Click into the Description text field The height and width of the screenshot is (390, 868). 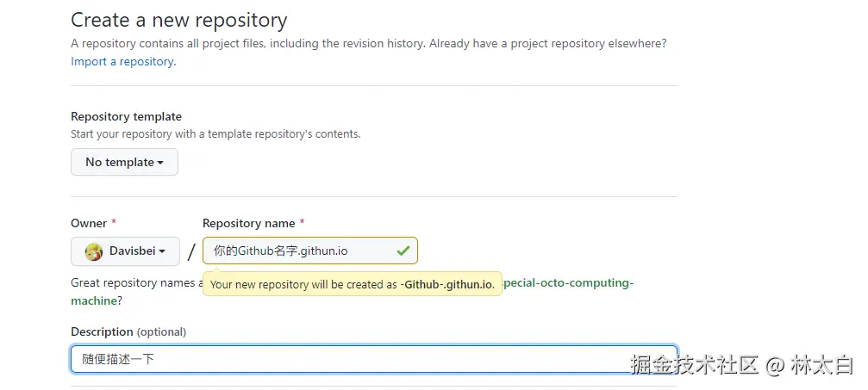tap(345, 360)
